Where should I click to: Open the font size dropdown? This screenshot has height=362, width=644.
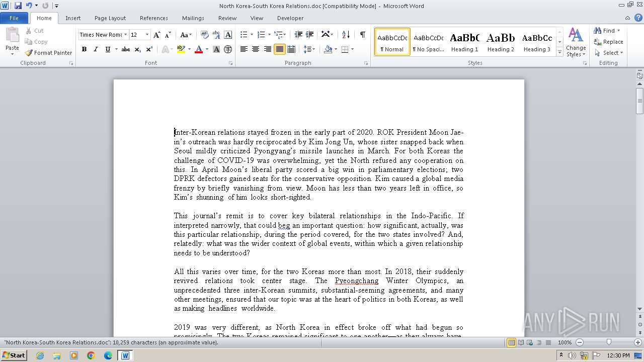coord(147,35)
